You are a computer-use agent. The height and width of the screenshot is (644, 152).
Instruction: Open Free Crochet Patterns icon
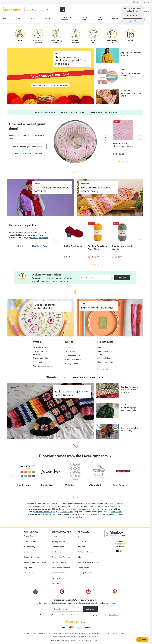[x=38, y=34]
